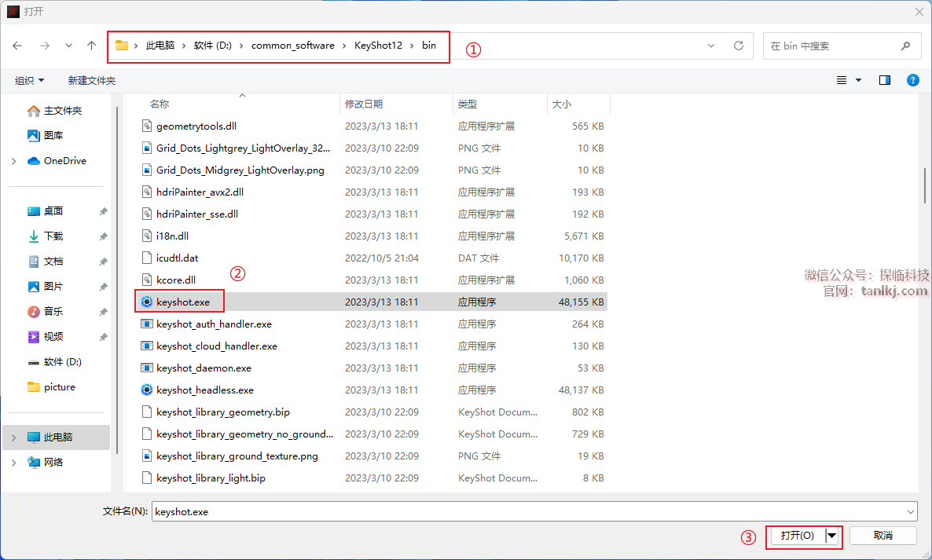Image resolution: width=932 pixels, height=560 pixels.
Task: Select the keyshot.exe application icon
Action: [147, 302]
